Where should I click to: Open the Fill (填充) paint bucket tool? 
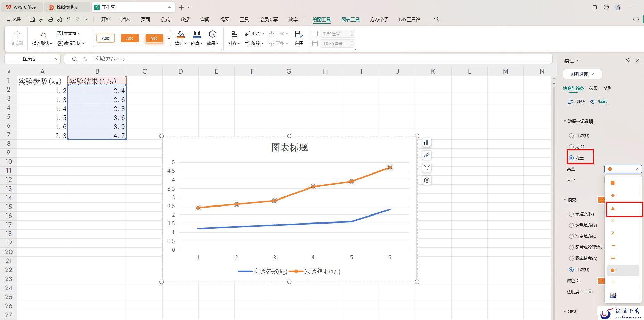181,38
